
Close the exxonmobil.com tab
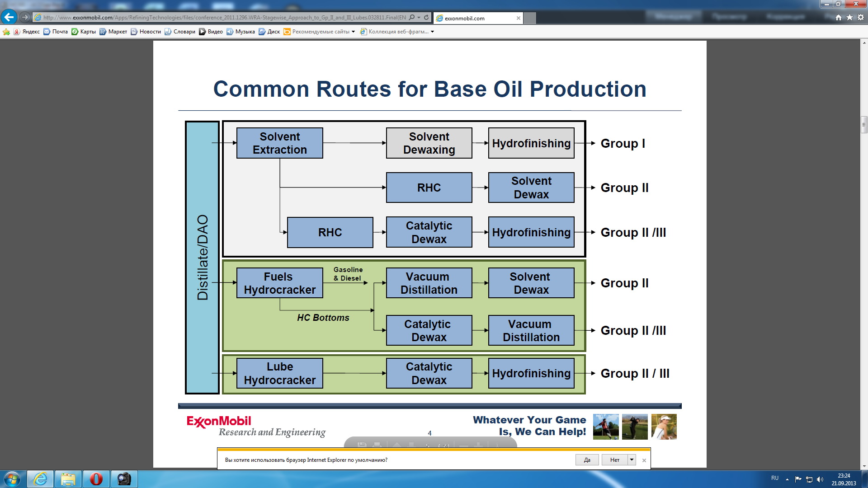pos(518,18)
